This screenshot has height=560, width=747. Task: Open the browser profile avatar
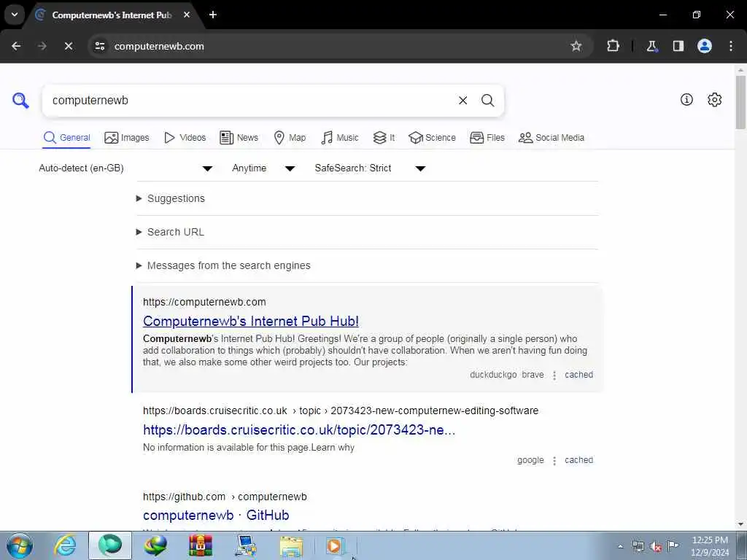coord(705,46)
